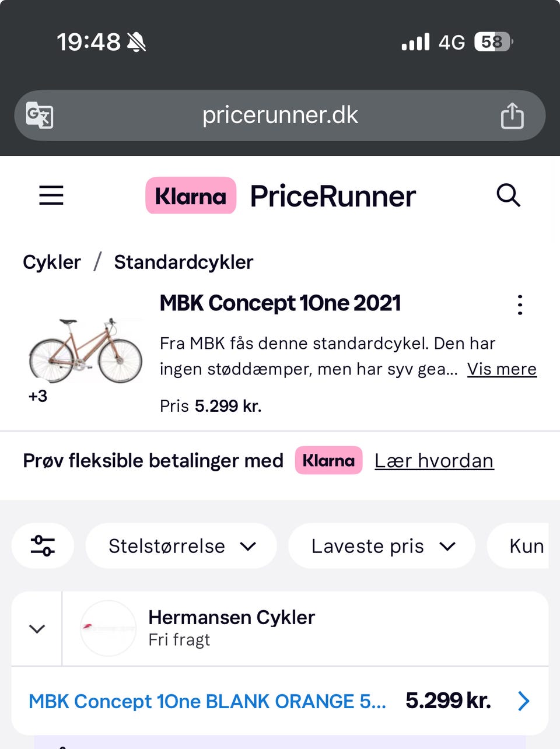Tap the Hermansen Cykler shop logo
This screenshot has width=560, height=749.
coord(108,628)
